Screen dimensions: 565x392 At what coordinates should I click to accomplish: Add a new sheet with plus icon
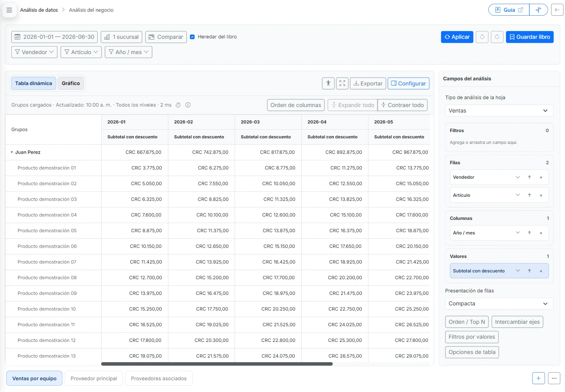[x=538, y=378]
